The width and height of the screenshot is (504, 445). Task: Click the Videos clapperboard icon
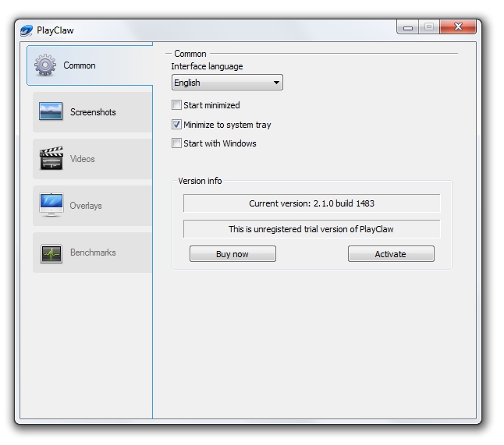(51, 158)
